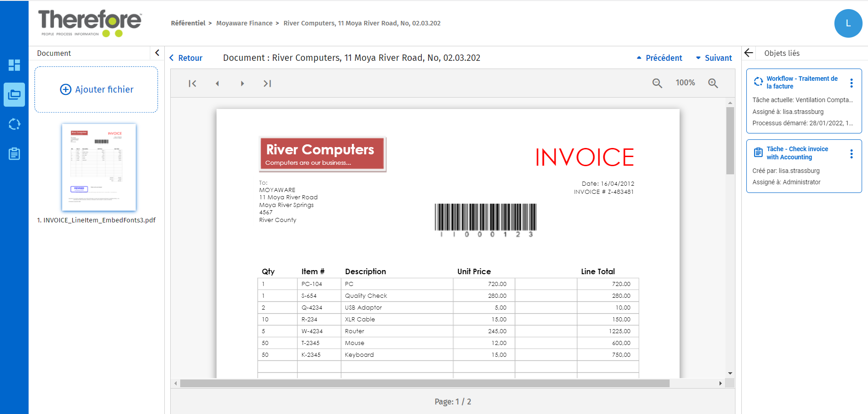The image size is (868, 414).
Task: Jump to first page of document
Action: coord(192,84)
